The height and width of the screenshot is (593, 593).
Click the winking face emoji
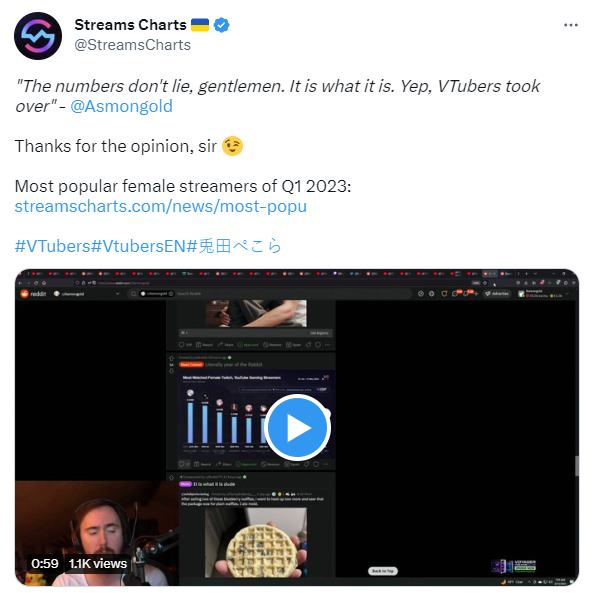pos(232,146)
